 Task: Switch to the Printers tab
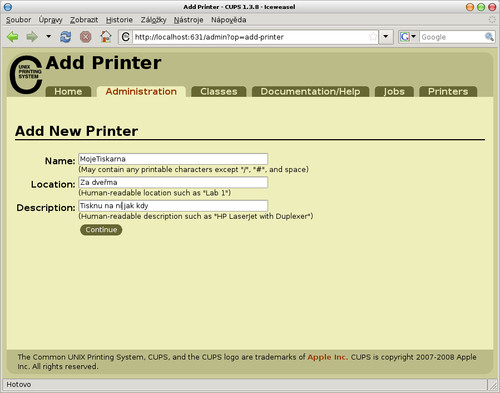pyautogui.click(x=448, y=91)
